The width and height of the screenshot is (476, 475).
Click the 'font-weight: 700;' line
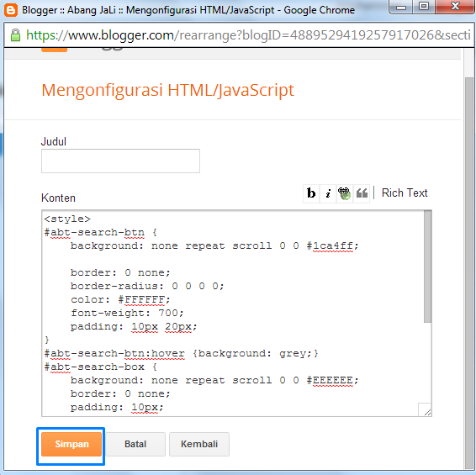[x=127, y=313]
